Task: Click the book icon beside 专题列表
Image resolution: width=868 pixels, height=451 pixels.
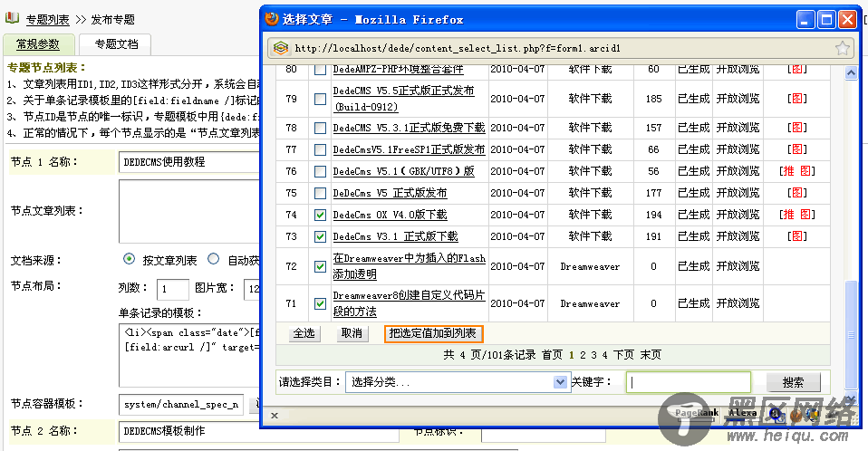Action: coord(12,18)
